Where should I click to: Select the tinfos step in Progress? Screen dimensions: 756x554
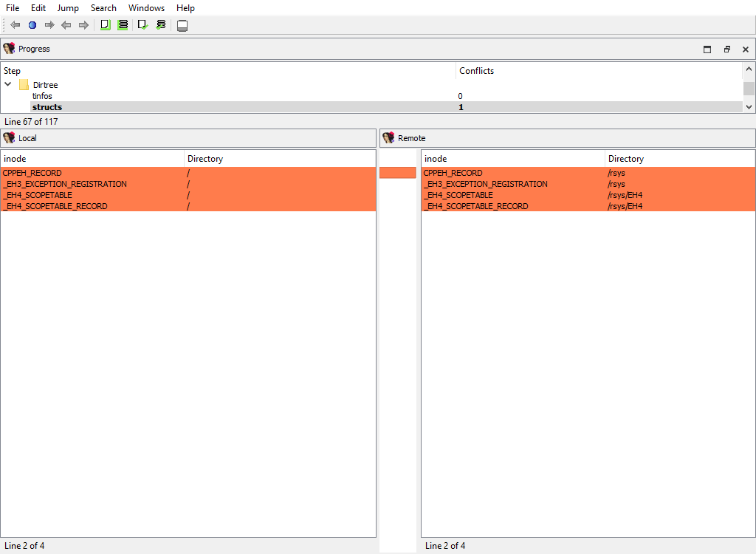tap(42, 96)
